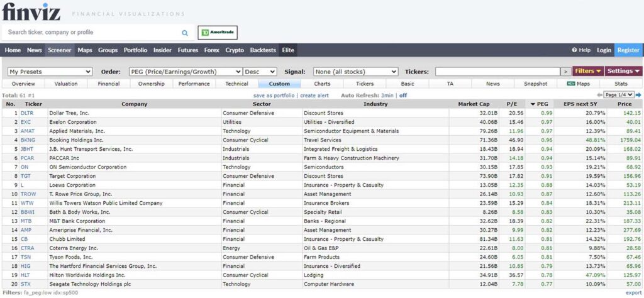Open the Crypto menu item
The height and width of the screenshot is (298, 644).
coord(235,50)
